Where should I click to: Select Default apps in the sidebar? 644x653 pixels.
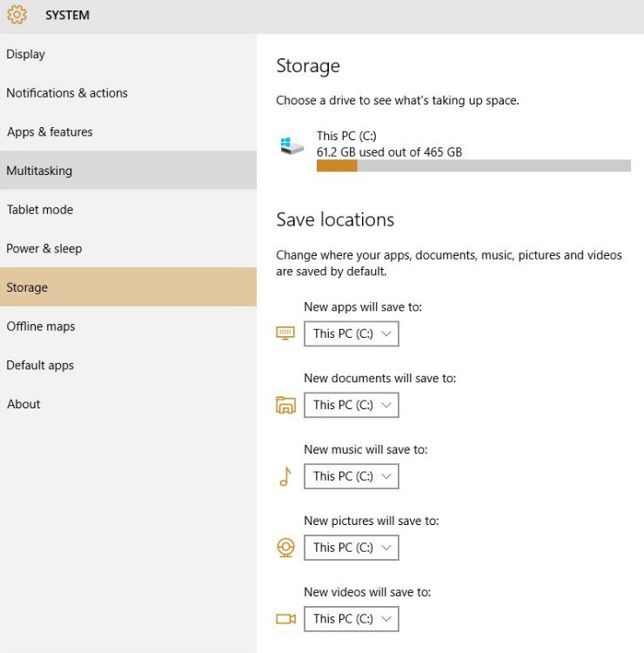[x=40, y=366]
